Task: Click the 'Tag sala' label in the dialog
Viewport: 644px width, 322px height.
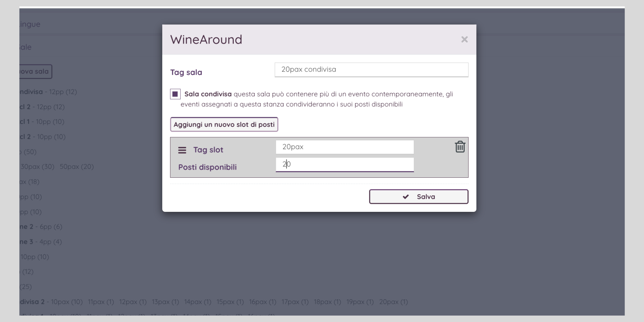Action: (186, 72)
